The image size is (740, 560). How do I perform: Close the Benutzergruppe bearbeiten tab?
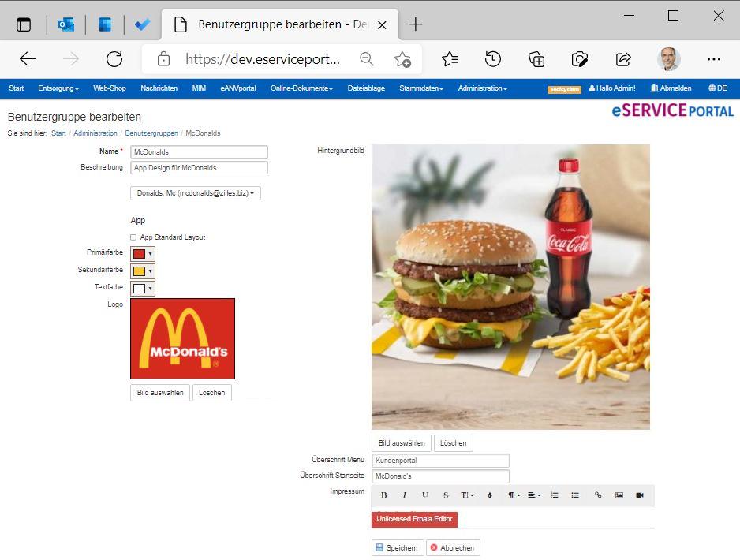[383, 25]
